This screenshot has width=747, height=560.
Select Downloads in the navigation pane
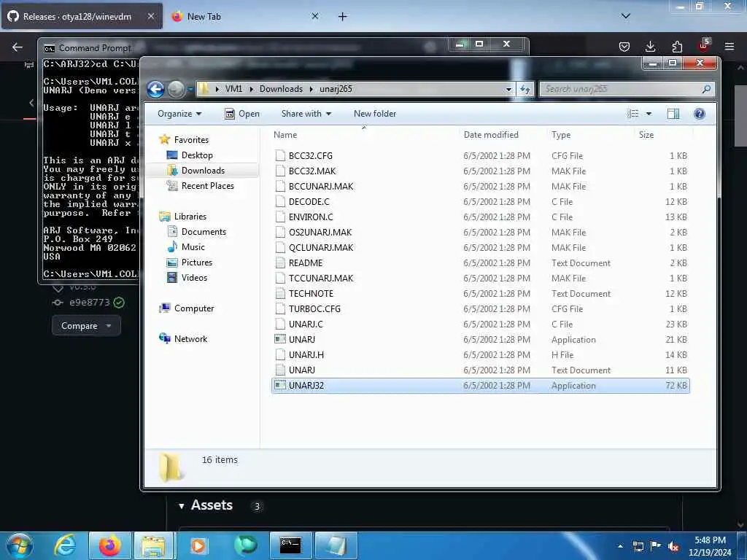point(203,171)
